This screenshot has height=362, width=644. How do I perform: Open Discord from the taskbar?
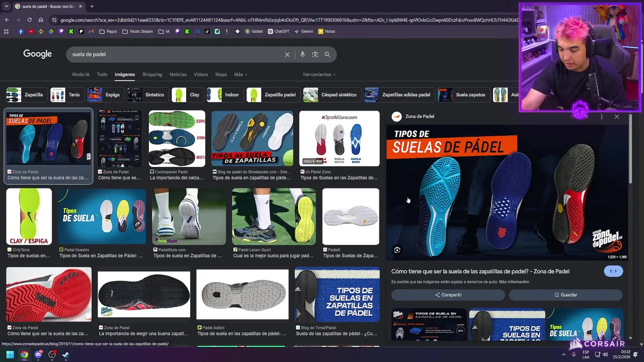[38, 354]
